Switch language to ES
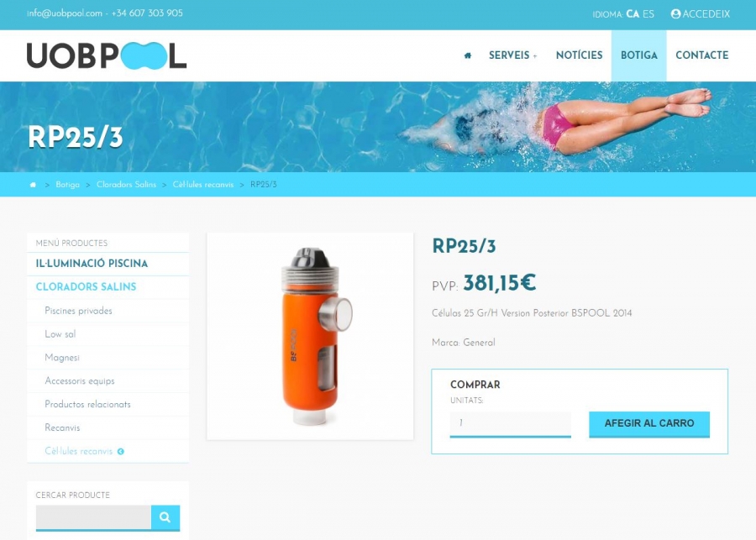Image resolution: width=756 pixels, height=540 pixels. pyautogui.click(x=648, y=14)
